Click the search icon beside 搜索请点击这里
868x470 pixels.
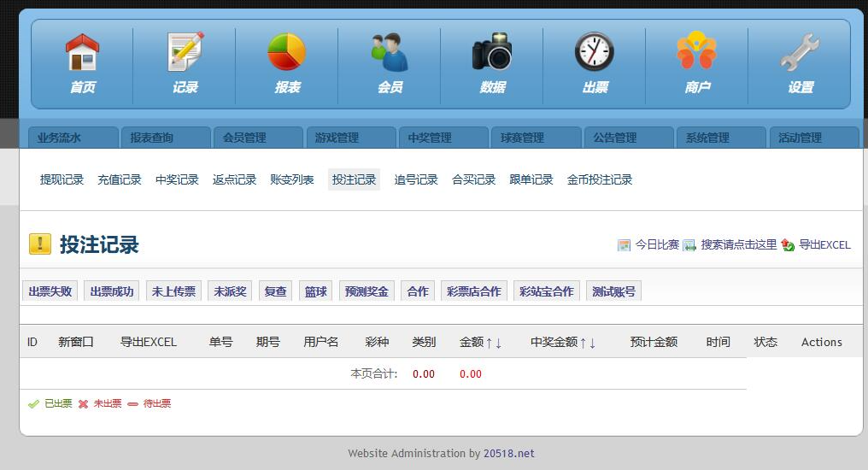(x=689, y=245)
